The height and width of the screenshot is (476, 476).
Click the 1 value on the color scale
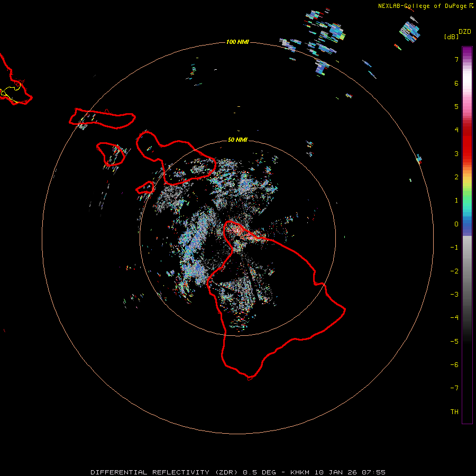pos(456,200)
